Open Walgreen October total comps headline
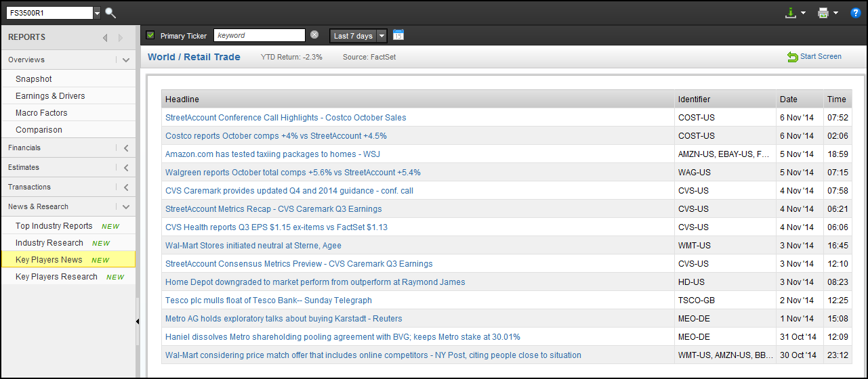This screenshot has height=379, width=868. [x=293, y=173]
